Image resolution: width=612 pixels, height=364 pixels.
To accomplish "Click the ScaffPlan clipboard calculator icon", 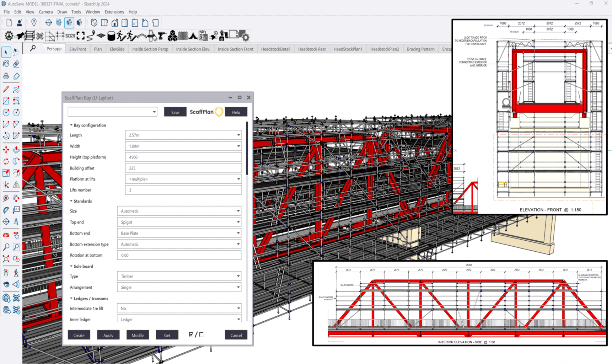I will 203,36.
